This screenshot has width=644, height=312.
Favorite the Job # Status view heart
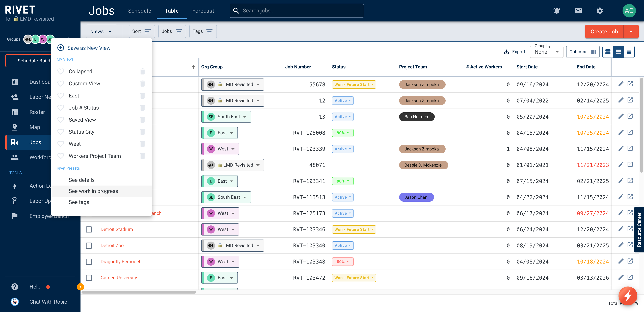point(61,108)
